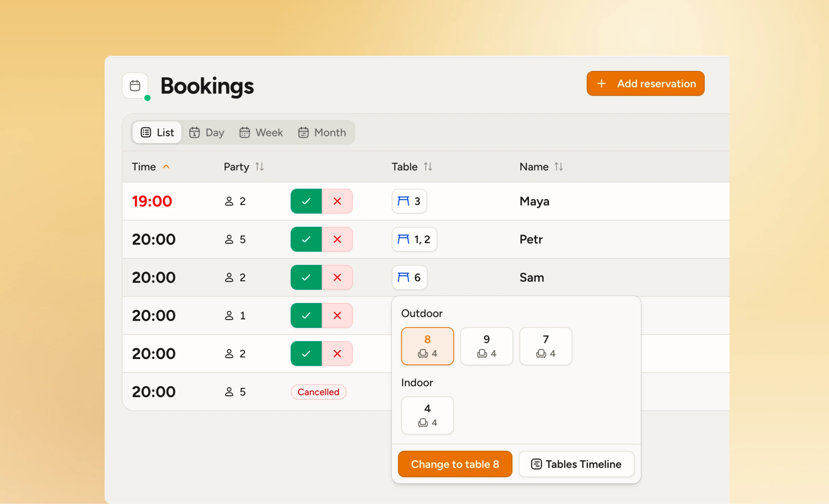This screenshot has width=829, height=504.
Task: Sort by Table column arrows
Action: pyautogui.click(x=428, y=167)
